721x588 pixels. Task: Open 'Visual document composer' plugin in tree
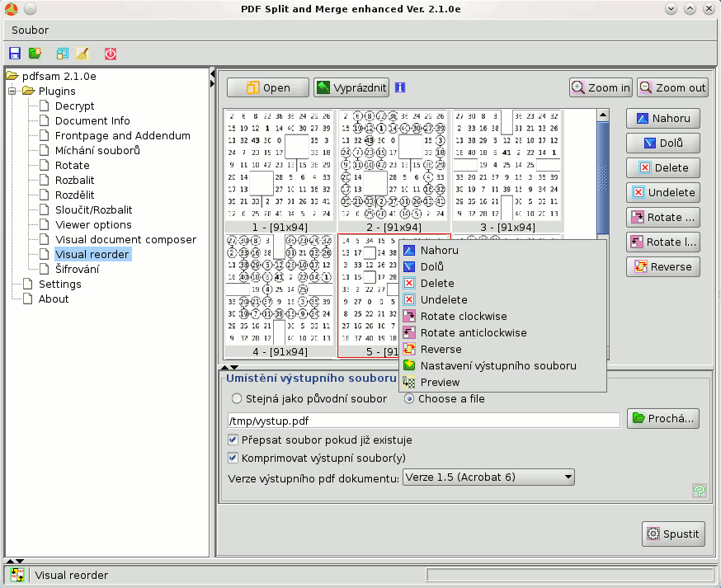pos(125,239)
